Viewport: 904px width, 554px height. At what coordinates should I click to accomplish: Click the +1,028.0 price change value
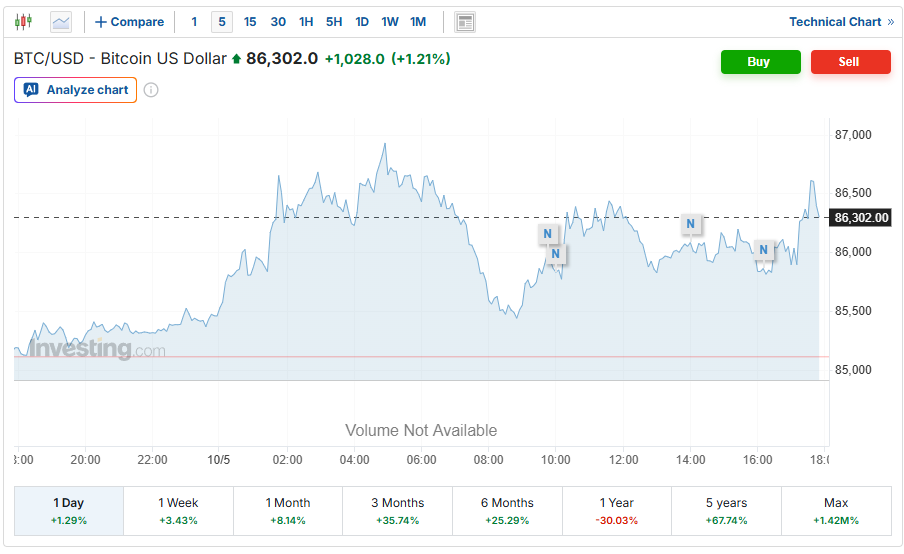click(355, 59)
